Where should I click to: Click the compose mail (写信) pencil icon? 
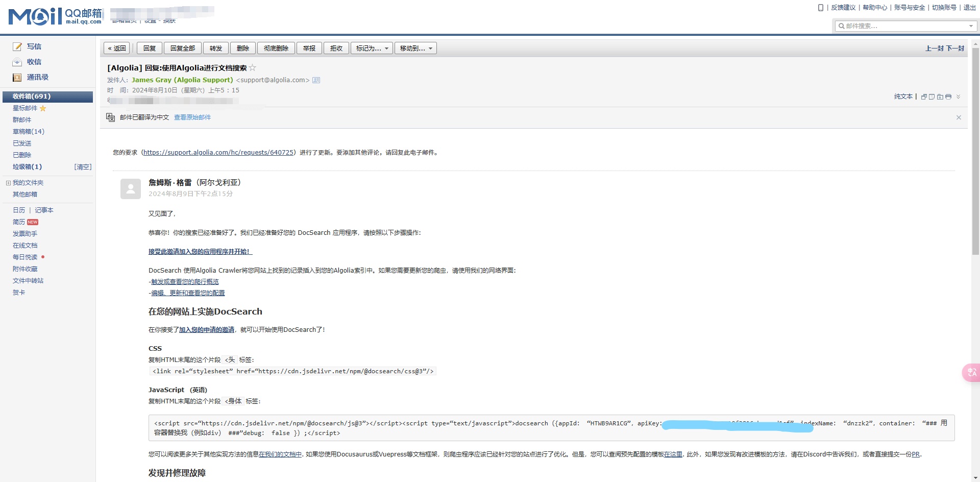17,46
